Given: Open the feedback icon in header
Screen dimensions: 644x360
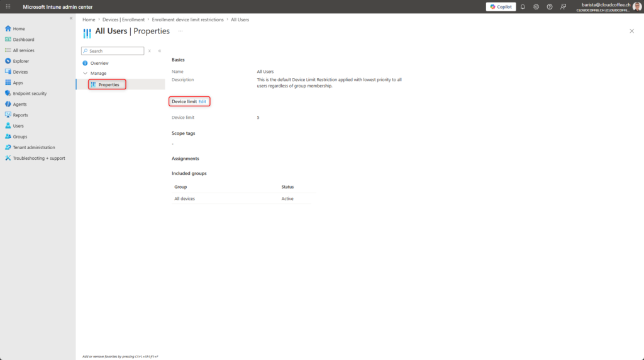Looking at the screenshot, I should coord(563,6).
